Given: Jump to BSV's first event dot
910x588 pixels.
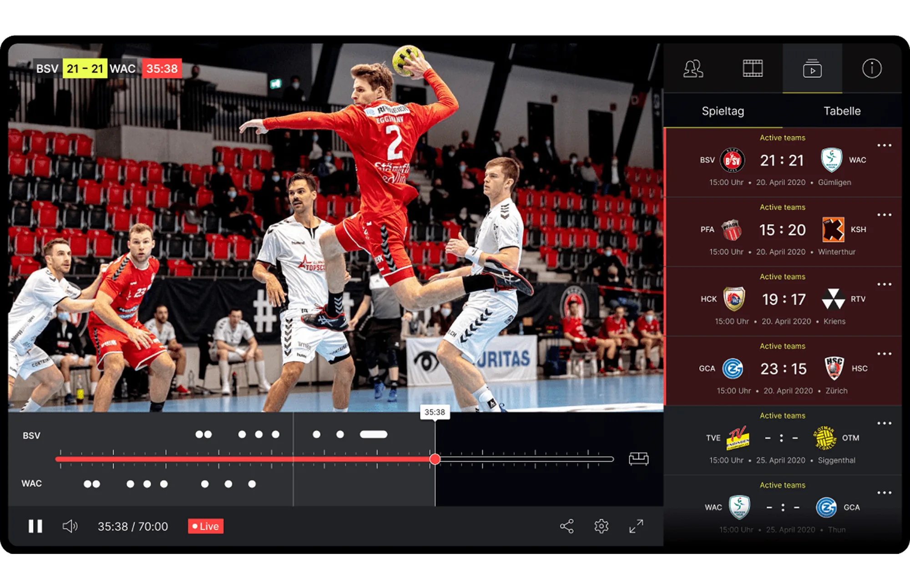Looking at the screenshot, I should point(199,434).
